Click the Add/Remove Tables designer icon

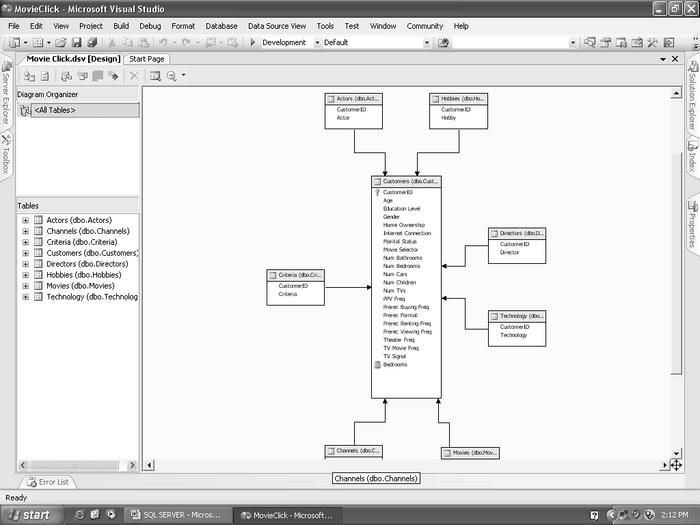click(29, 76)
